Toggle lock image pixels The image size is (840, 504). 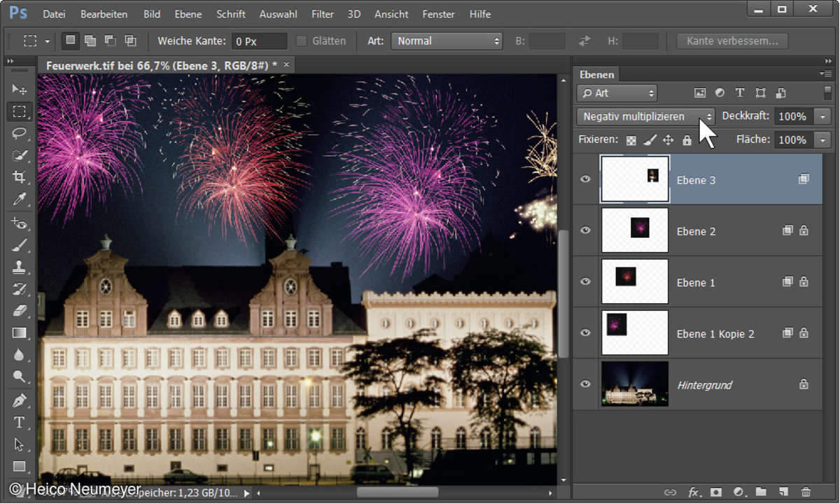pos(650,140)
